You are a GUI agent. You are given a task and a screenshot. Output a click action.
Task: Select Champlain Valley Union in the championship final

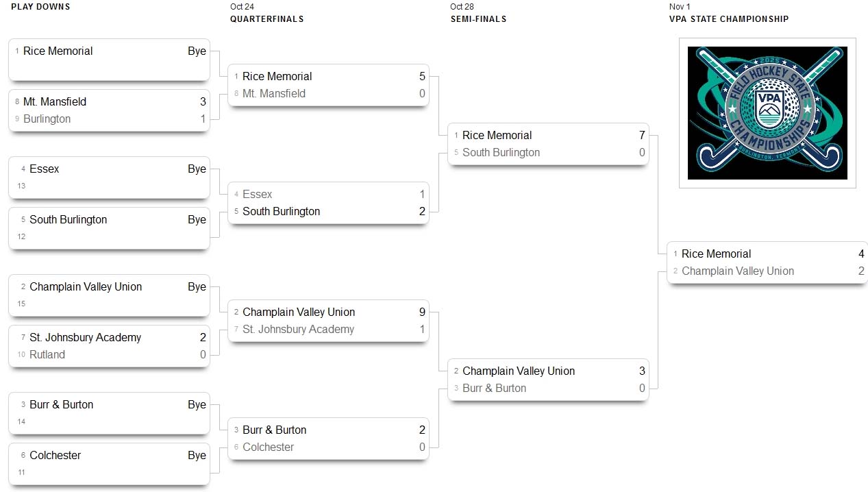[737, 271]
